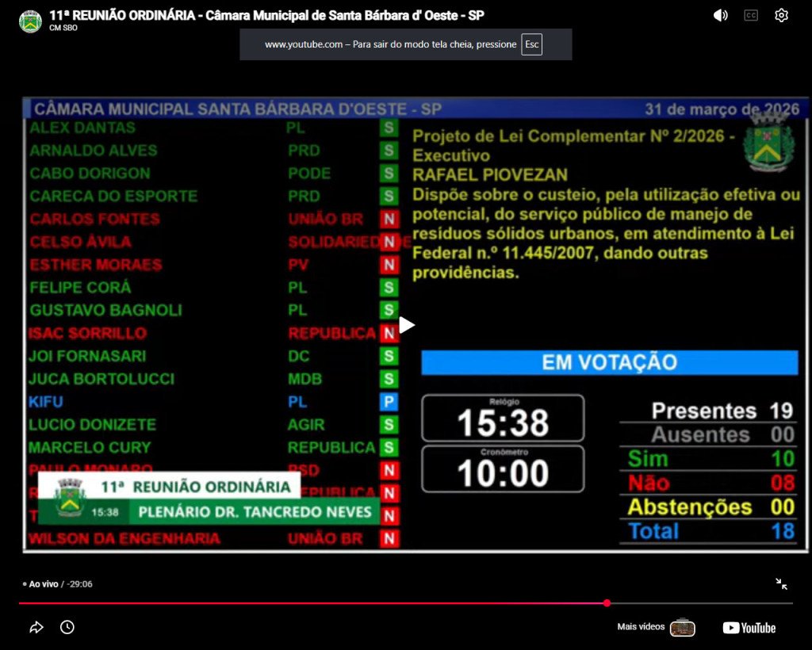Mute the video with the speaker icon
This screenshot has height=650, width=812.
(x=720, y=15)
